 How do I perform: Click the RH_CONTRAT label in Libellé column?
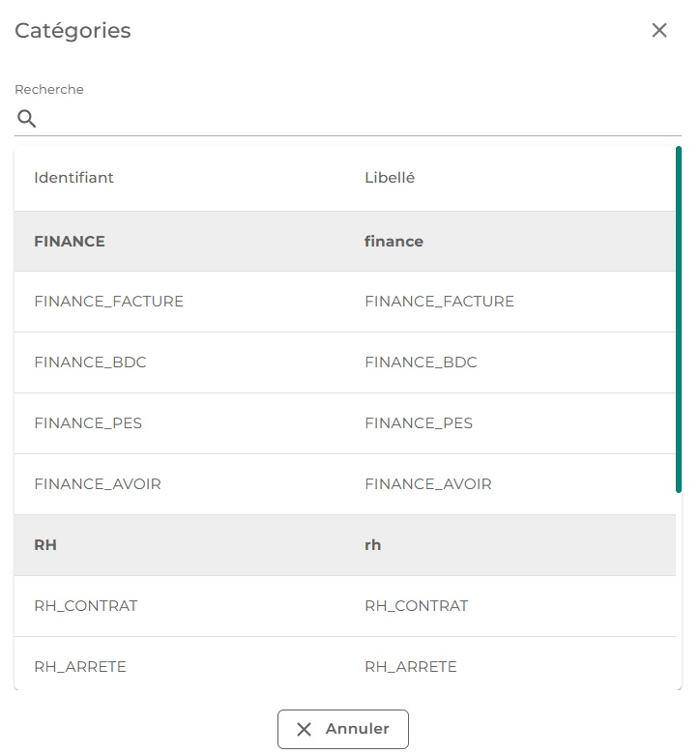(417, 606)
